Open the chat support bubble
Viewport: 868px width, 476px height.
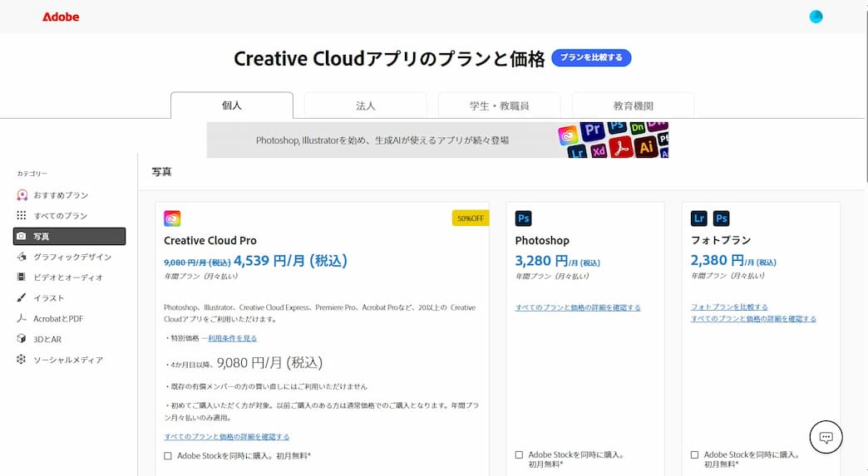826,437
